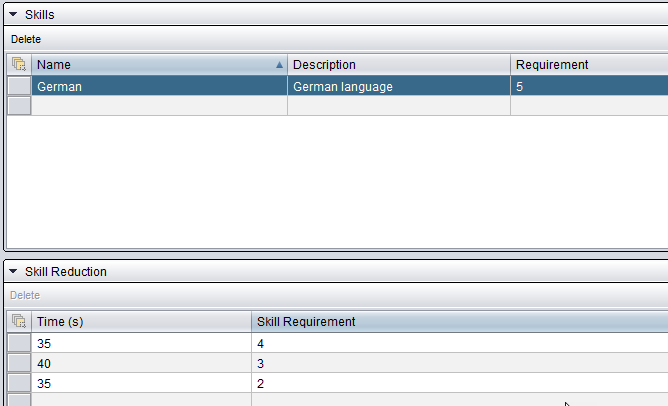Screen dimensions: 668x406
Task: Select row header of German skill row
Action: coord(18,87)
